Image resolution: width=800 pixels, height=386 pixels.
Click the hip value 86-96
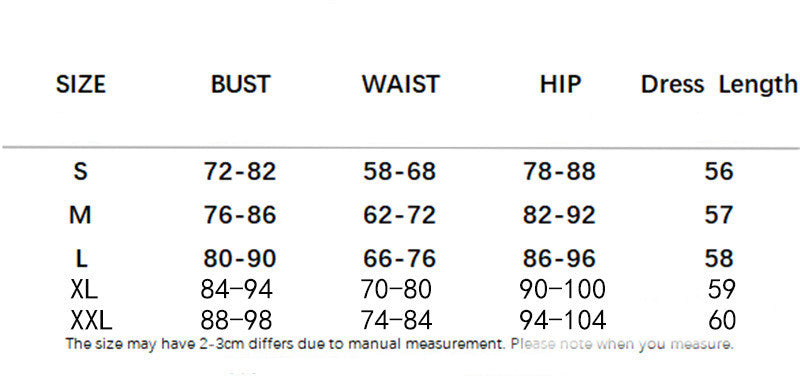(x=559, y=259)
